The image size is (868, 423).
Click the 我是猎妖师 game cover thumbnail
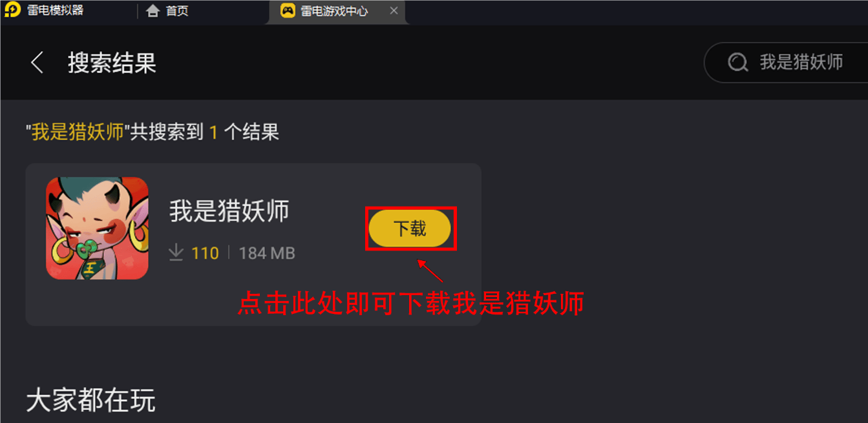click(98, 229)
